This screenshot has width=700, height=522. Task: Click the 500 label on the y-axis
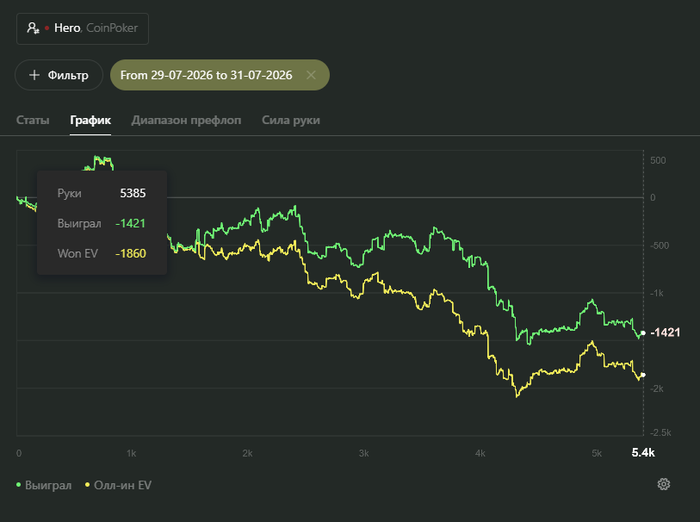(658, 160)
